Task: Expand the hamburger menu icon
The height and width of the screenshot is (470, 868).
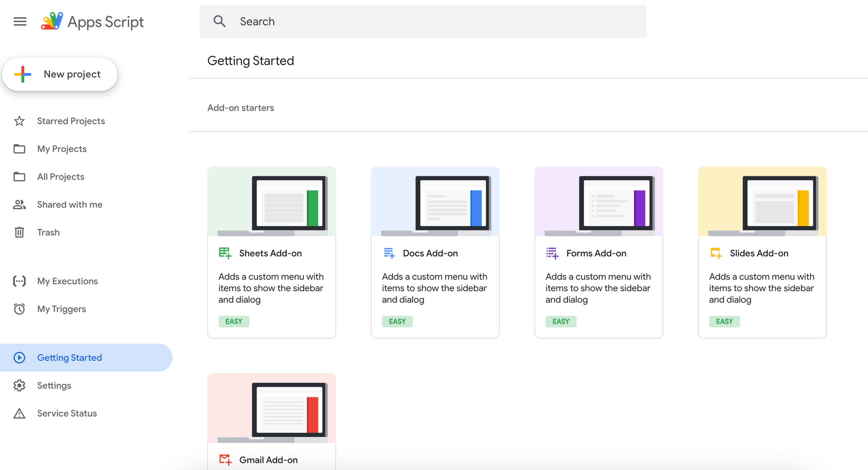Action: click(x=20, y=21)
